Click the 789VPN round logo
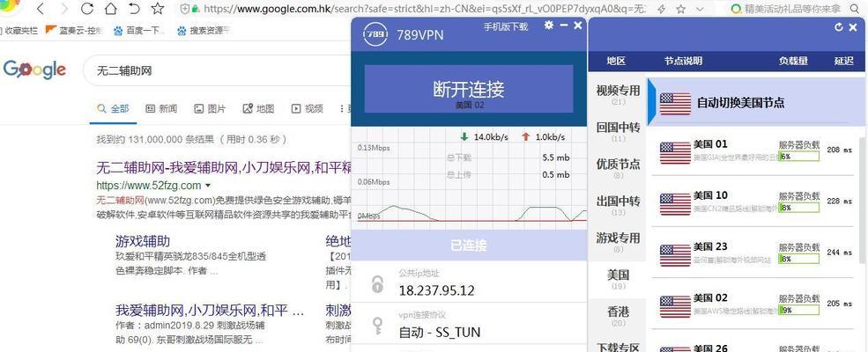Viewport: 868px width, 352px height. (x=375, y=34)
